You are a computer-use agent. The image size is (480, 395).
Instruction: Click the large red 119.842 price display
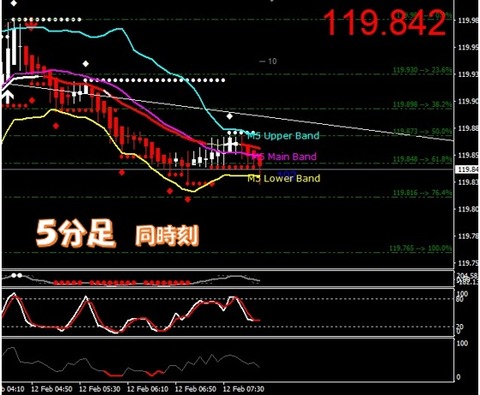point(385,23)
